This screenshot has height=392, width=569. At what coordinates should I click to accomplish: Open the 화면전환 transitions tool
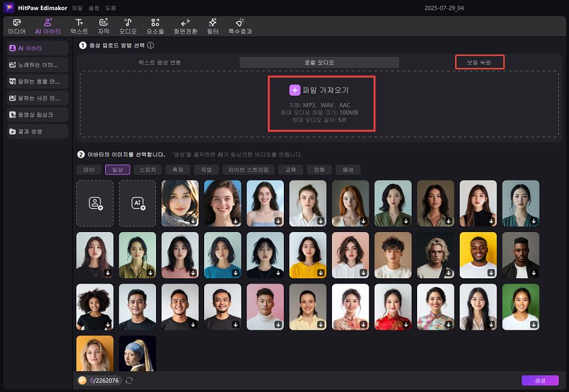185,27
